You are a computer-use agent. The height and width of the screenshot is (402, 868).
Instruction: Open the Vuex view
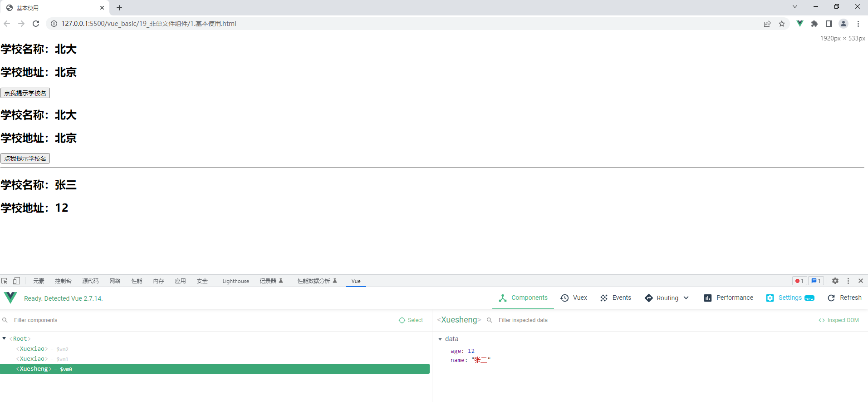click(574, 298)
